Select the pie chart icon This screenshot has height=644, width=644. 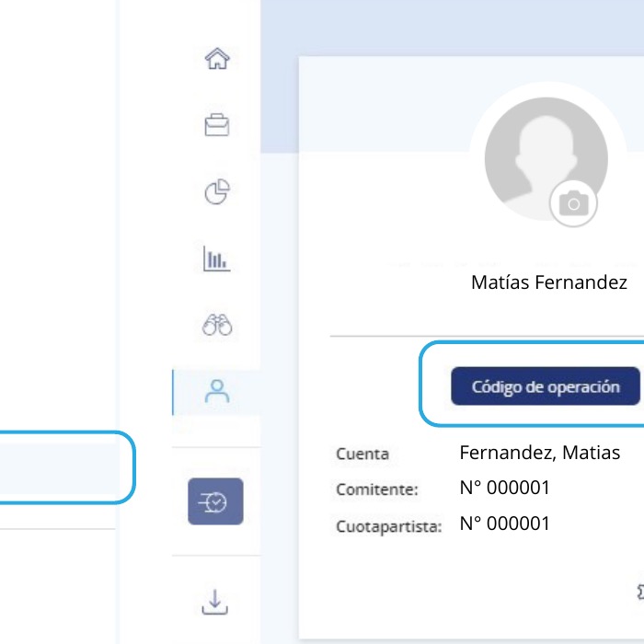point(217,191)
